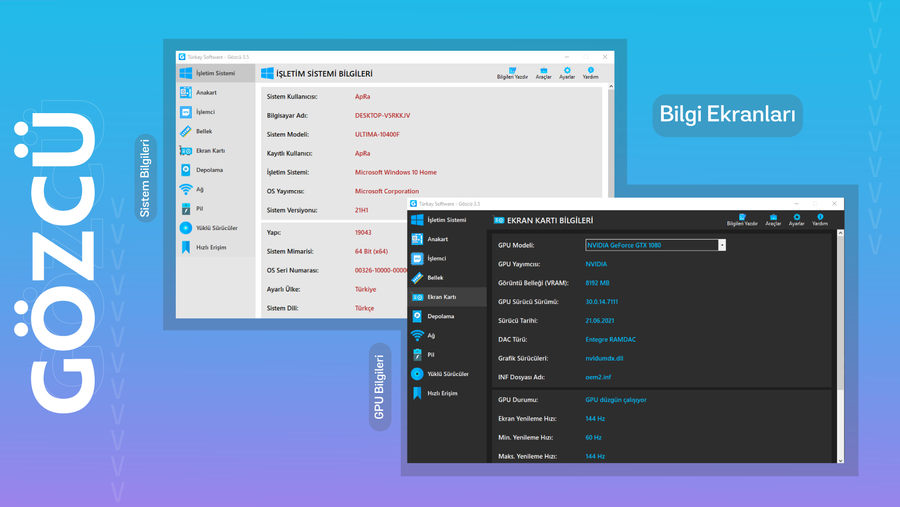Viewport: 900px width, 507px height.
Task: Click DESKTOP-V5RKKJV computer name value
Action: (382, 115)
